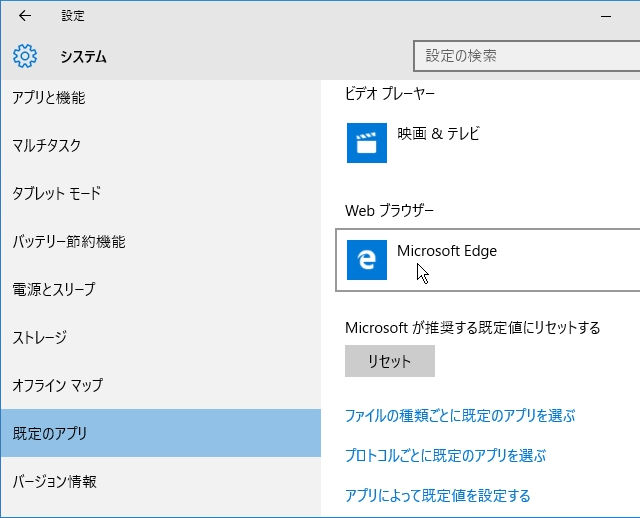The width and height of the screenshot is (640, 518).
Task: Focus the 設定の検索 search box
Action: pyautogui.click(x=527, y=56)
